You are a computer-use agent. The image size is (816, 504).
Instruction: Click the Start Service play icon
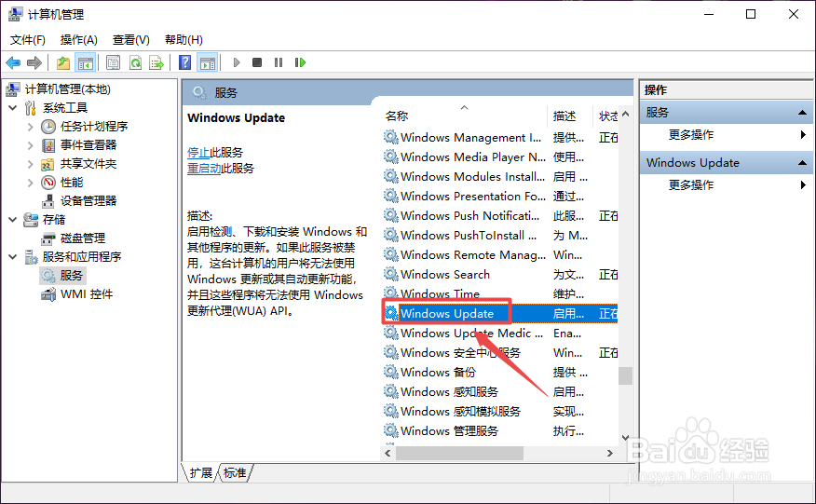pyautogui.click(x=237, y=63)
